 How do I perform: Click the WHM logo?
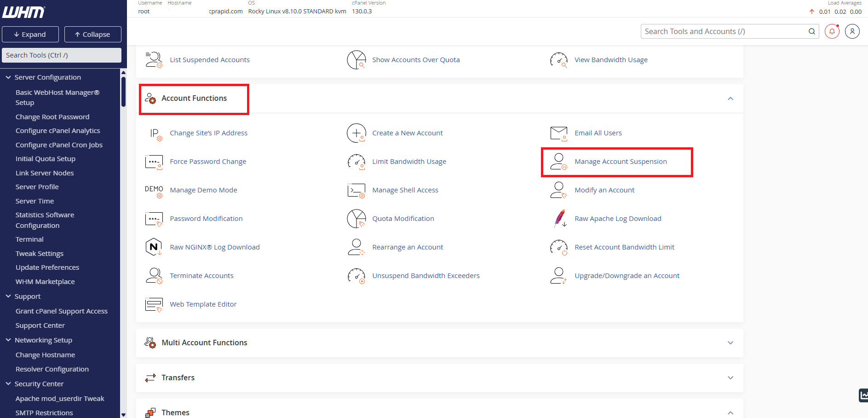point(23,12)
